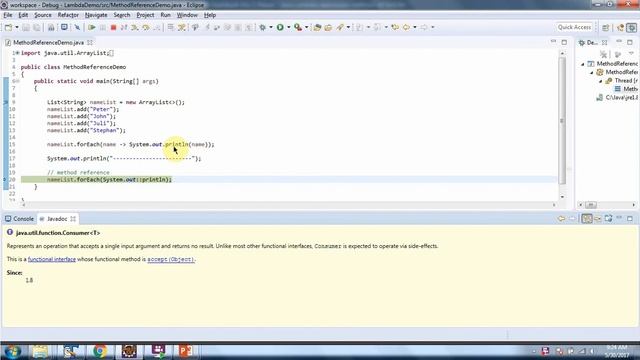This screenshot has width=640, height=360.
Task: Click the green Resume debug button
Action: (x=91, y=27)
